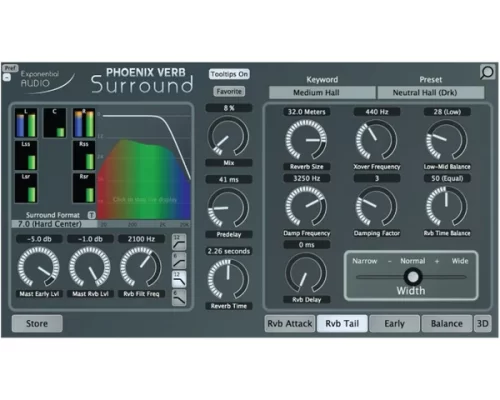The height and width of the screenshot is (400, 500).
Task: Click the 50 (Equal) time balance value
Action: click(447, 178)
